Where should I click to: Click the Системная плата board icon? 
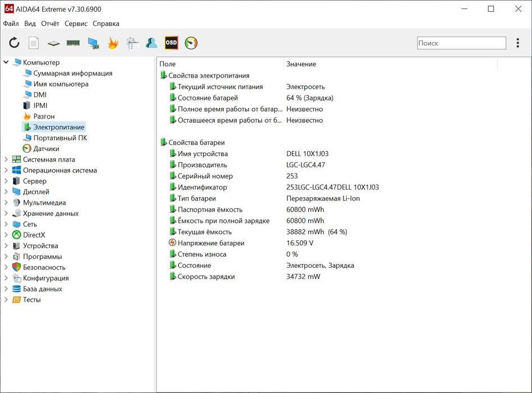(x=16, y=159)
